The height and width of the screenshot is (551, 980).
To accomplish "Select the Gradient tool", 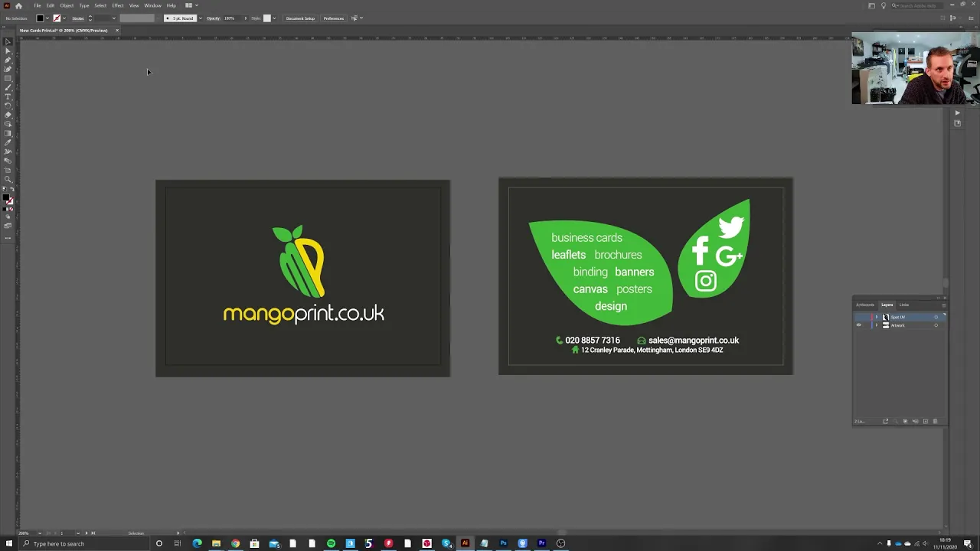I will (8, 133).
